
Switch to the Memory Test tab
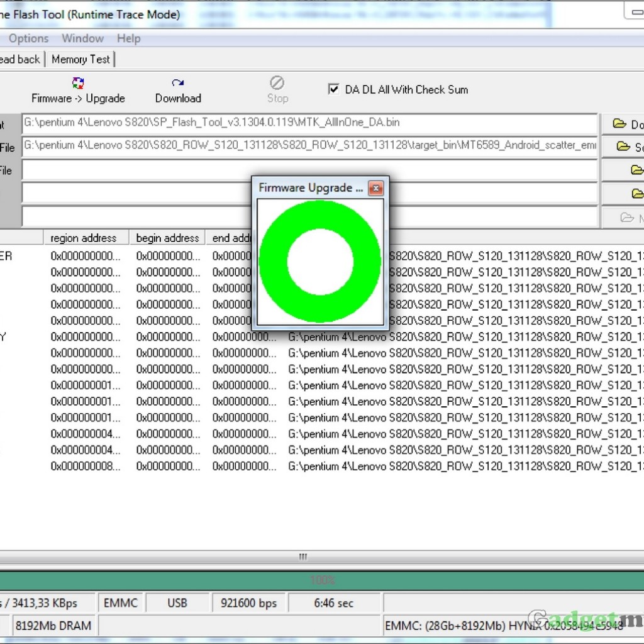click(80, 59)
